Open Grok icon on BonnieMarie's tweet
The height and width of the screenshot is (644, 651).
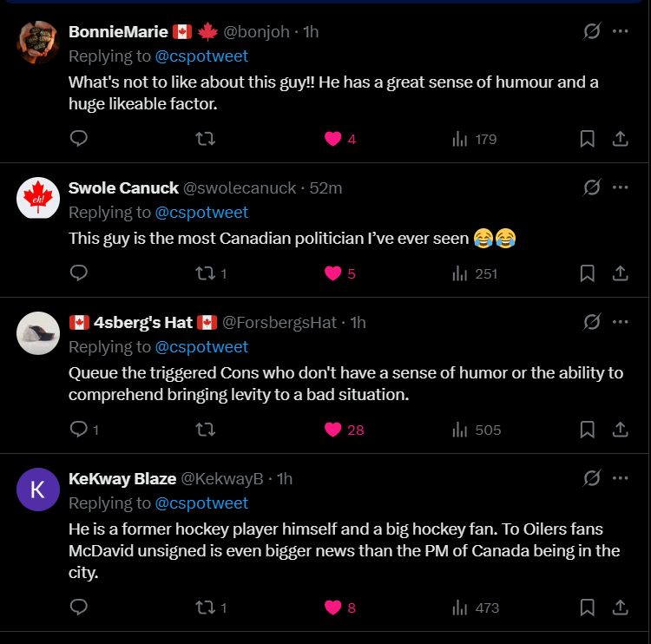click(592, 31)
